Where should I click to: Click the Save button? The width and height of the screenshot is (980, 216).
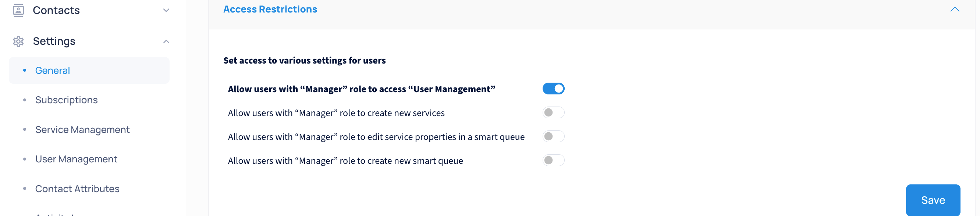933,200
